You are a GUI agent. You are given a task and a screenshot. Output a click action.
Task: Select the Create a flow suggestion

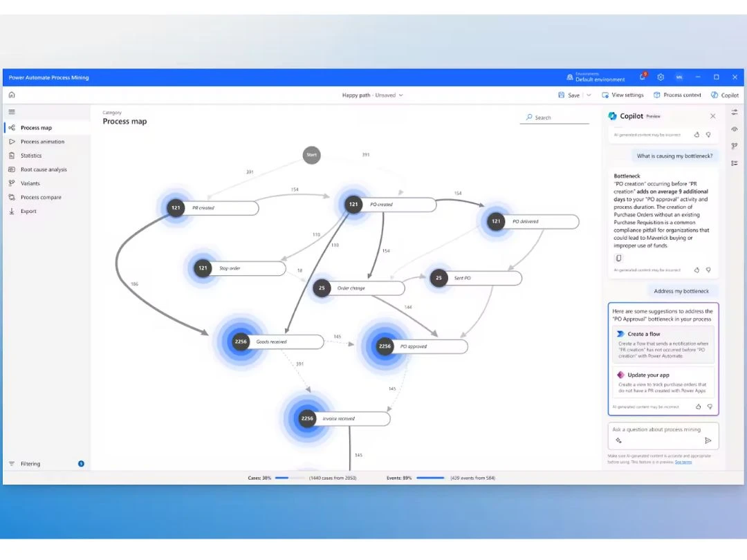point(663,344)
